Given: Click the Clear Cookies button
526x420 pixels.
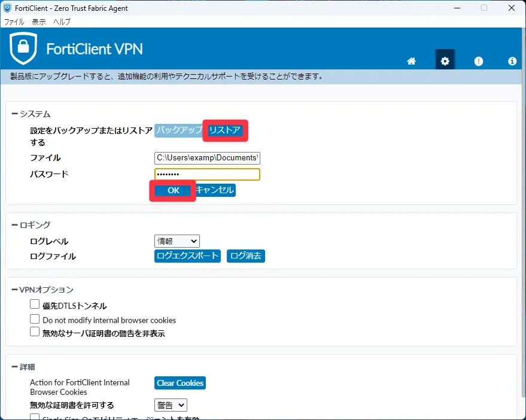Looking at the screenshot, I should tap(180, 383).
